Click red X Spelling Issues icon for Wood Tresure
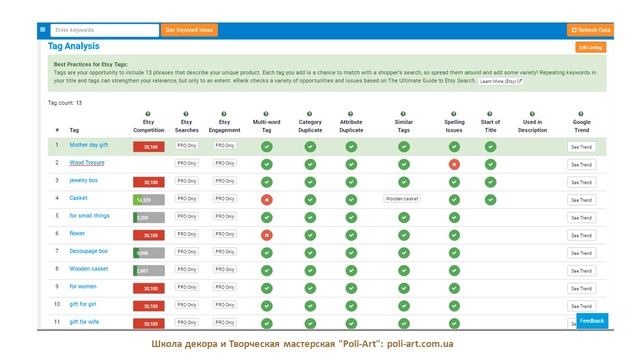The height and width of the screenshot is (360, 640). 454,164
